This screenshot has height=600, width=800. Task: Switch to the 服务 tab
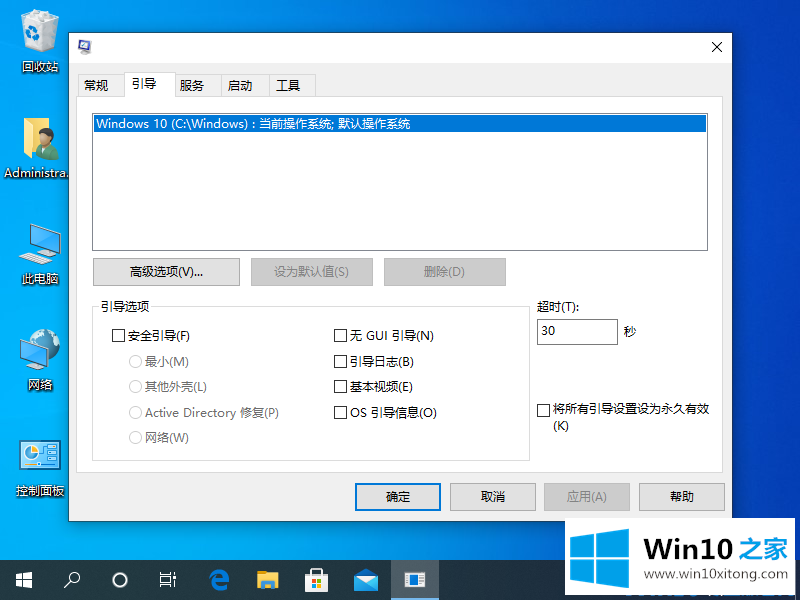coord(192,86)
